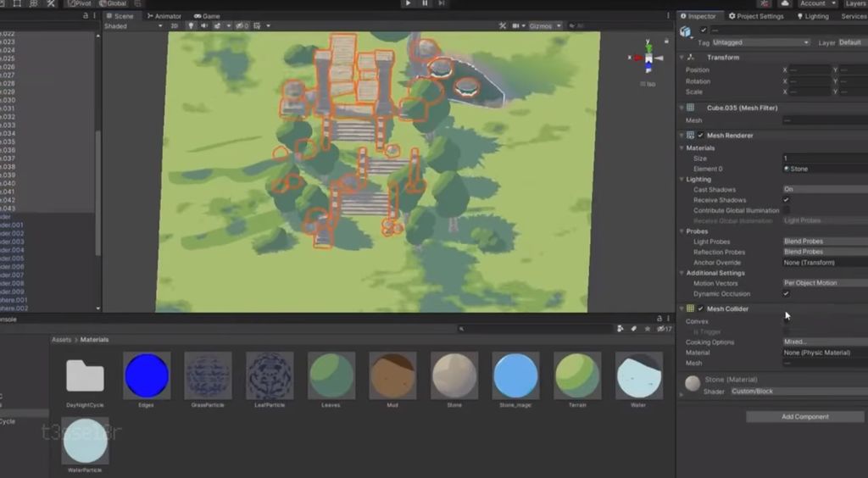This screenshot has height=478, width=868.
Task: Select the blue Edges material thumbnail
Action: [x=147, y=375]
